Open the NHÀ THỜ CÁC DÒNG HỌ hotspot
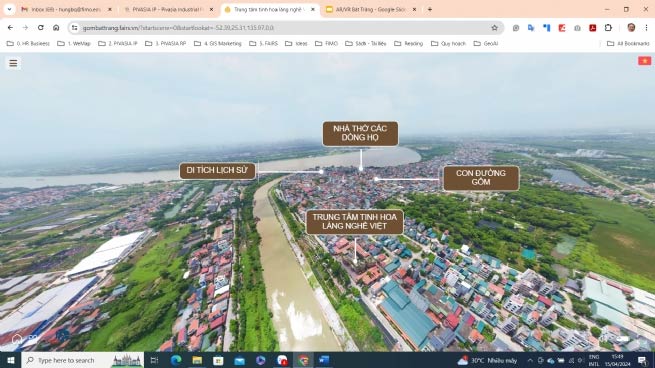Screen dimensions: 655x368 pos(360,133)
